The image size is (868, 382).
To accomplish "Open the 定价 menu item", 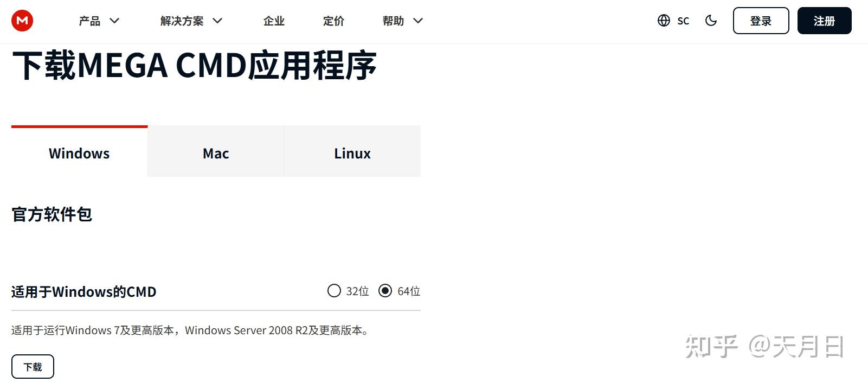I will (333, 21).
